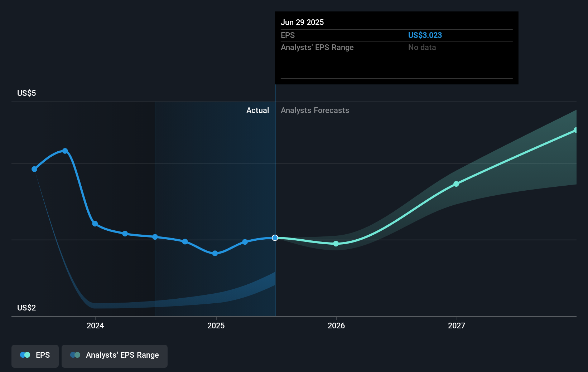Screen dimensions: 588x372
Task: Click the 2024 axis label
Action: [95, 325]
